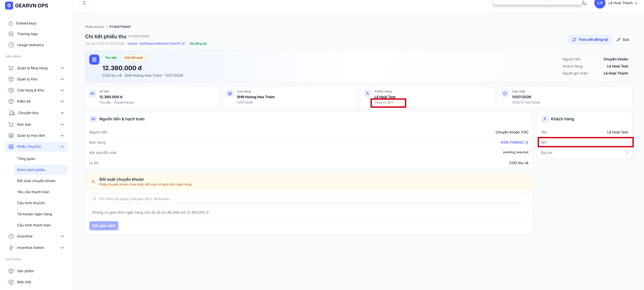Viewport: 644px width, 290px height.
Task: Open external link icon beside Gsales ID
Action: (183, 43)
